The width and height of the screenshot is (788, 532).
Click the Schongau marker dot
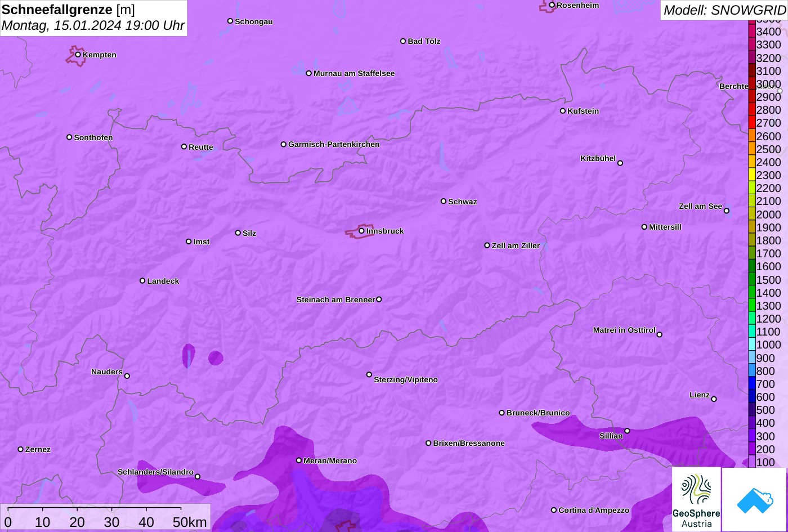pos(230,21)
